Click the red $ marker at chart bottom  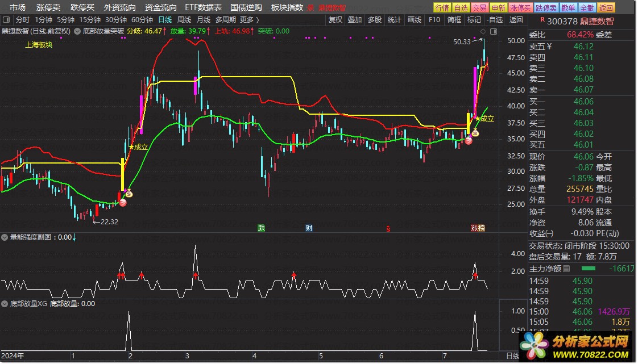click(x=388, y=229)
